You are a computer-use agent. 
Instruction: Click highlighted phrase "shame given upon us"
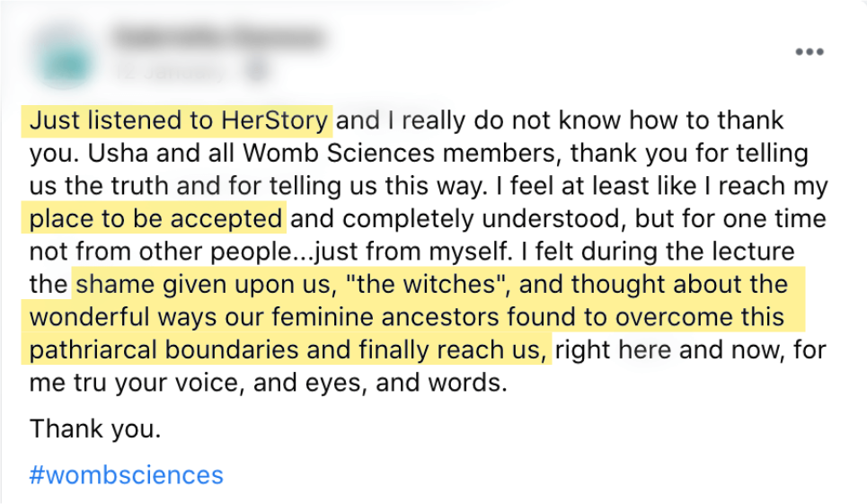[x=203, y=285]
